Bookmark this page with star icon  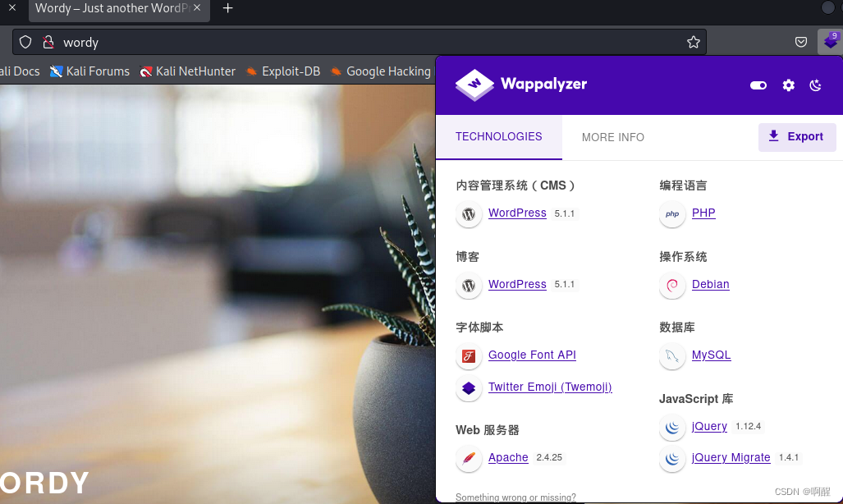pos(694,42)
